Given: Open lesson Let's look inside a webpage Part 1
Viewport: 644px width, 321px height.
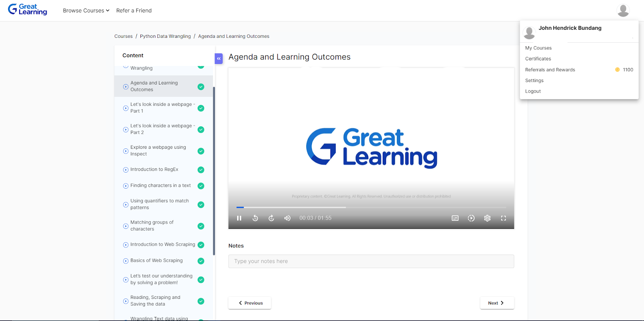Looking at the screenshot, I should (163, 107).
